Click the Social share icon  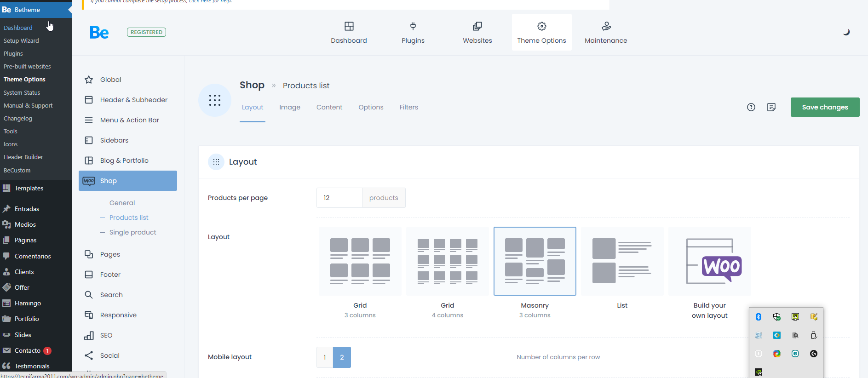pos(89,355)
